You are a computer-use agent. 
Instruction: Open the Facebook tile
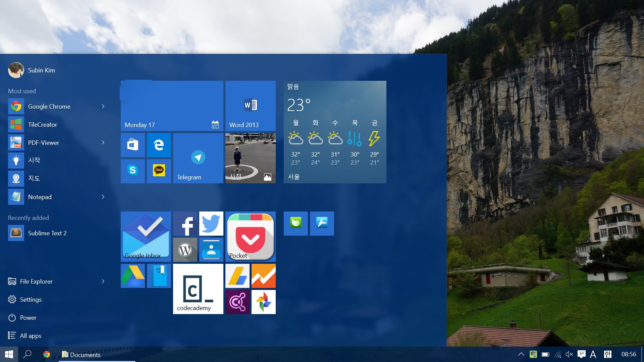(x=185, y=224)
